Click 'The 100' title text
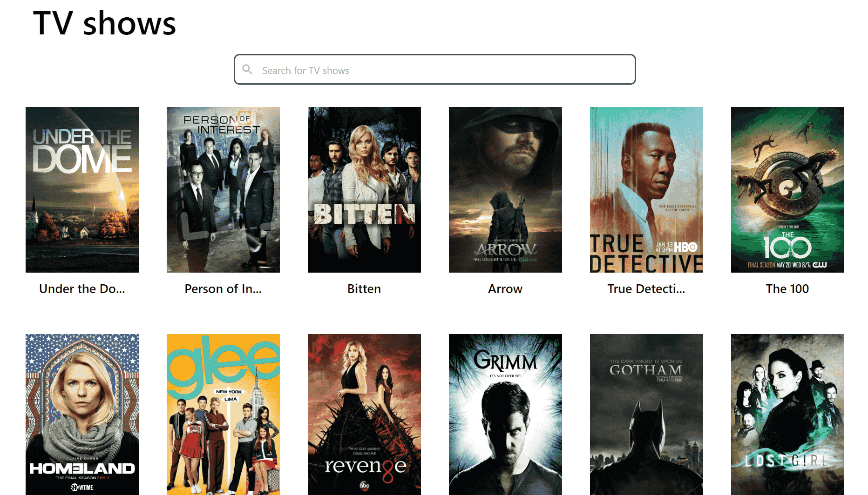Screen dimensions: 868x495 click(x=787, y=289)
